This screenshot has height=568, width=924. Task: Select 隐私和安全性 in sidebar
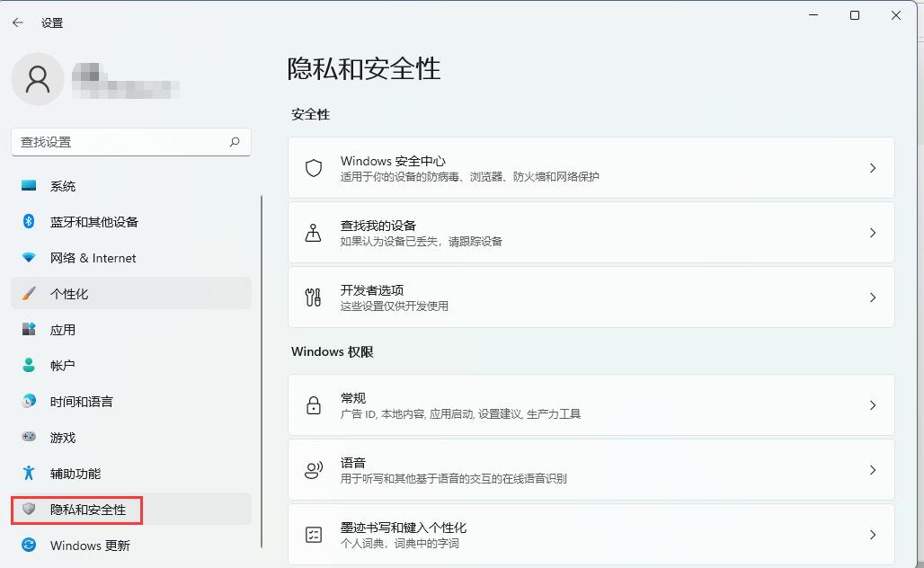(x=131, y=509)
